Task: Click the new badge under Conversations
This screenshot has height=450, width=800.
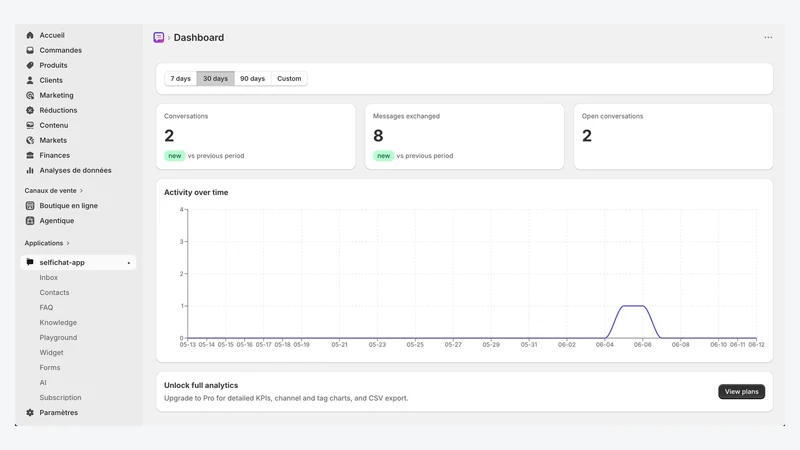Action: (174, 156)
